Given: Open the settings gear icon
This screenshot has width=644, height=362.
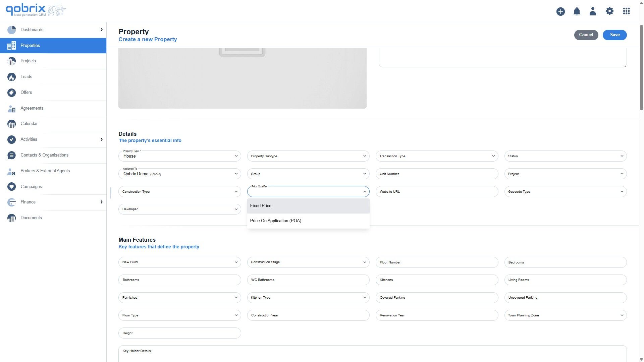Looking at the screenshot, I should 609,11.
